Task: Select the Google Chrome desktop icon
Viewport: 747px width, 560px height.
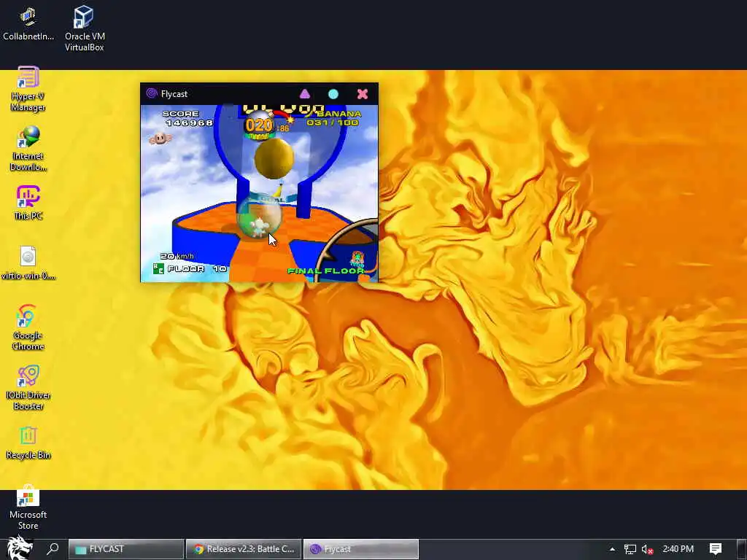Action: click(x=28, y=327)
